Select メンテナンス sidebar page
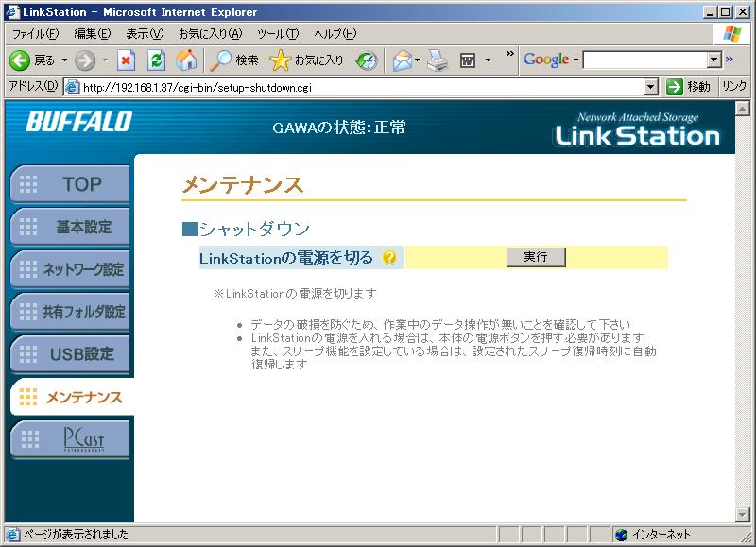Image resolution: width=756 pixels, height=547 pixels. 73,397
